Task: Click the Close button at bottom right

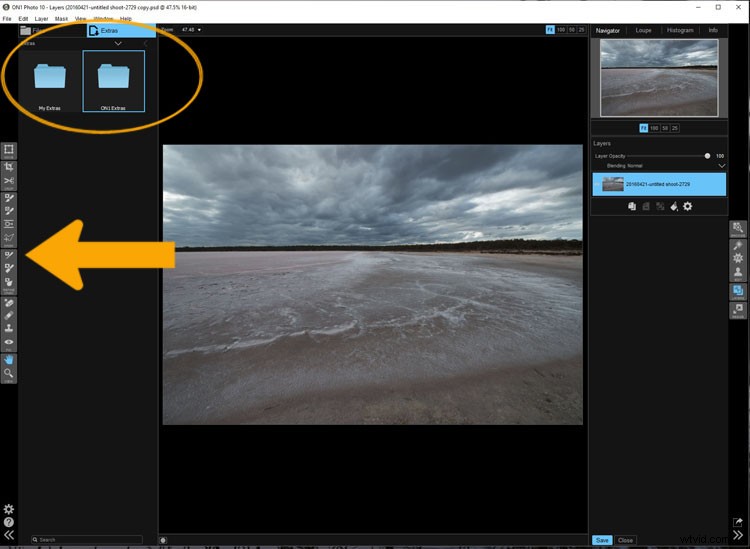Action: pyautogui.click(x=625, y=540)
